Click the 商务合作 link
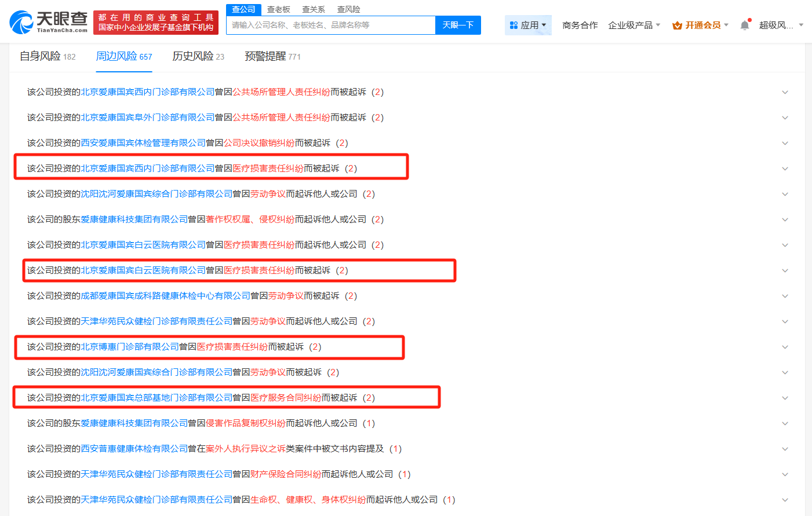Image resolution: width=812 pixels, height=516 pixels. (580, 25)
